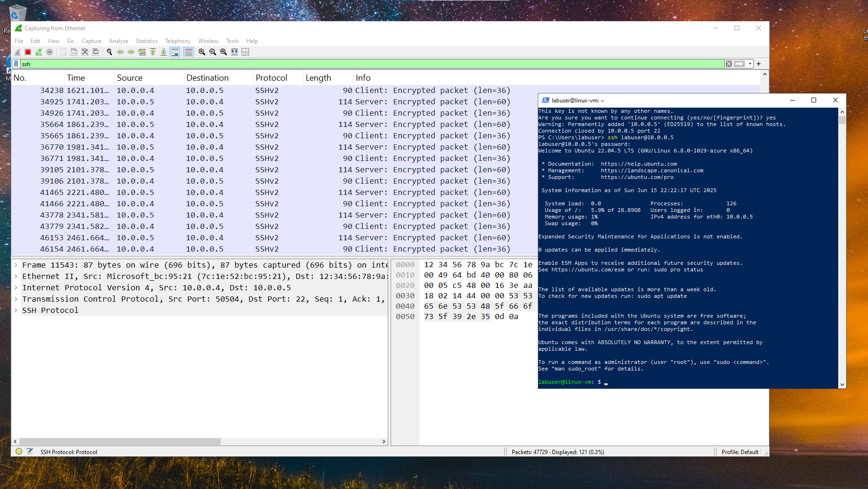
Task: Go to specified packet icon
Action: pyautogui.click(x=142, y=52)
